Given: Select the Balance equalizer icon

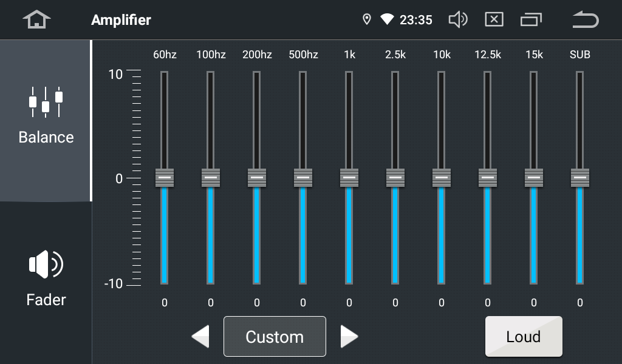Looking at the screenshot, I should tap(46, 102).
